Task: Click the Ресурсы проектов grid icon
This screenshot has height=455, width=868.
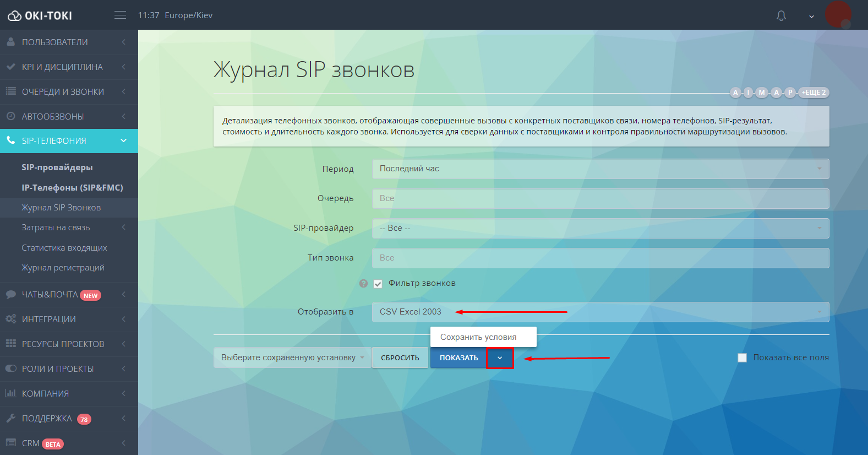Action: point(10,344)
